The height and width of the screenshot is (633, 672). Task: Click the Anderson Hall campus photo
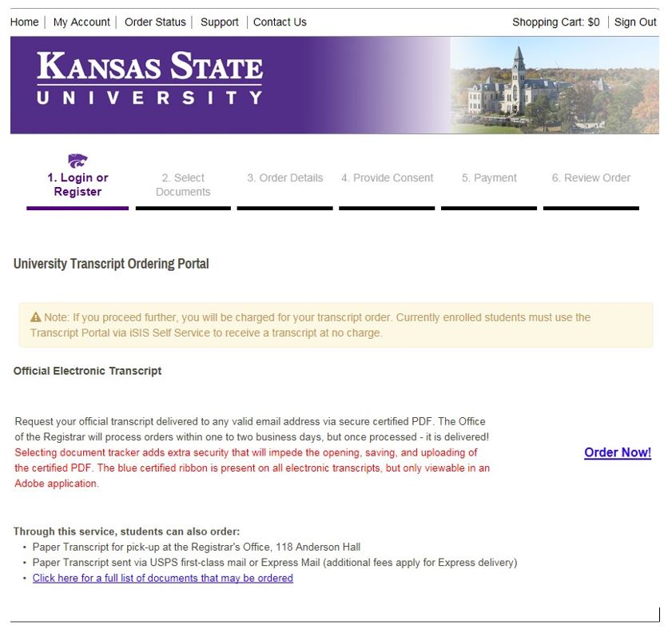pos(555,86)
